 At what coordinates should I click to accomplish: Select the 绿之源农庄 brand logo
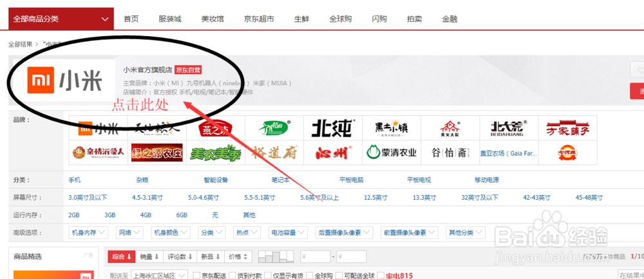coord(157,153)
